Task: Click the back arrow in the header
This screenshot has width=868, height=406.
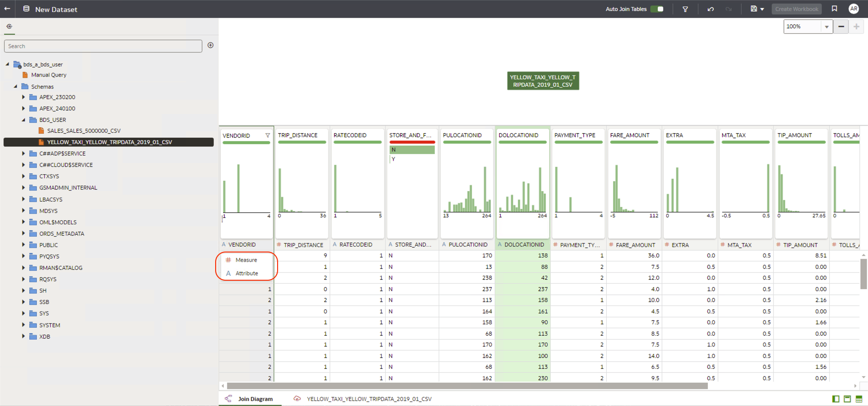Action: click(x=7, y=9)
